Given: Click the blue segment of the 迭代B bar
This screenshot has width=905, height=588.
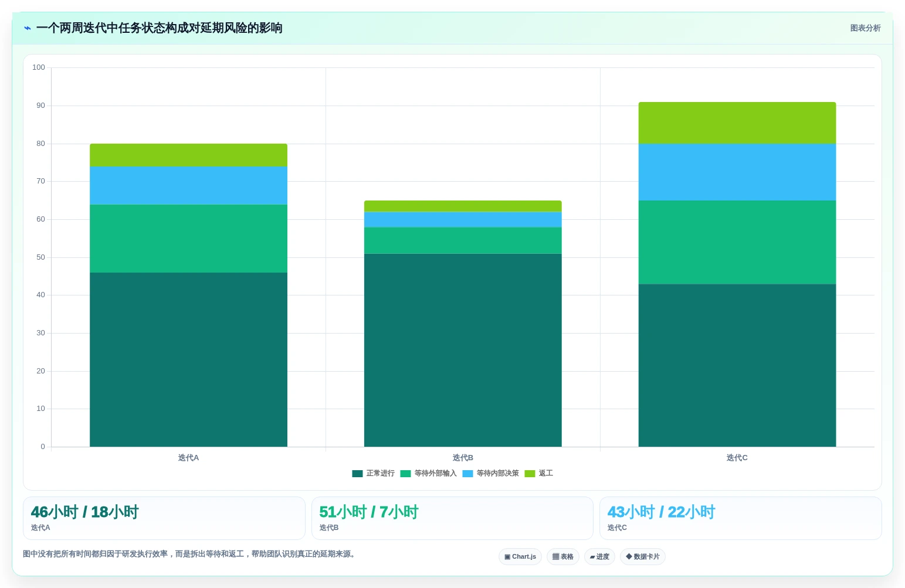Looking at the screenshot, I should coord(463,220).
